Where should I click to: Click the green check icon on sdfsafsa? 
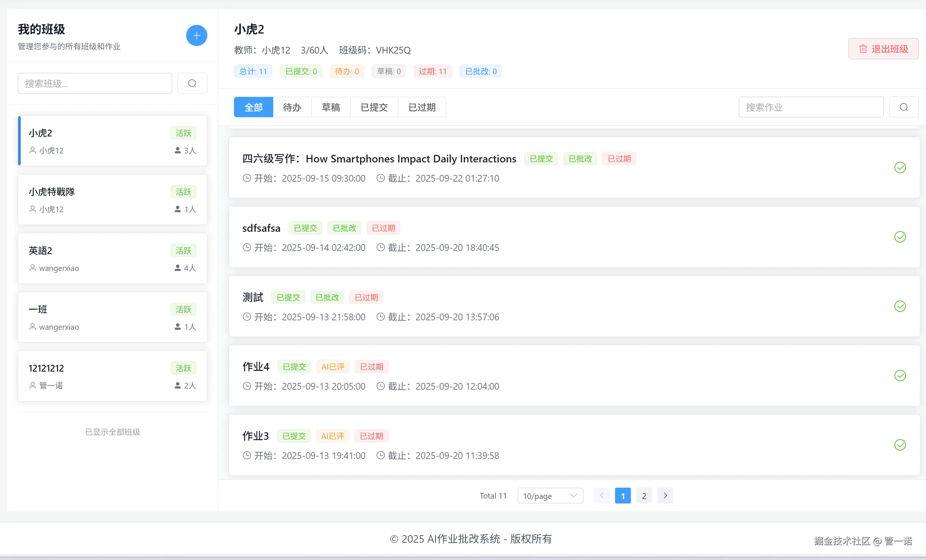click(x=900, y=237)
